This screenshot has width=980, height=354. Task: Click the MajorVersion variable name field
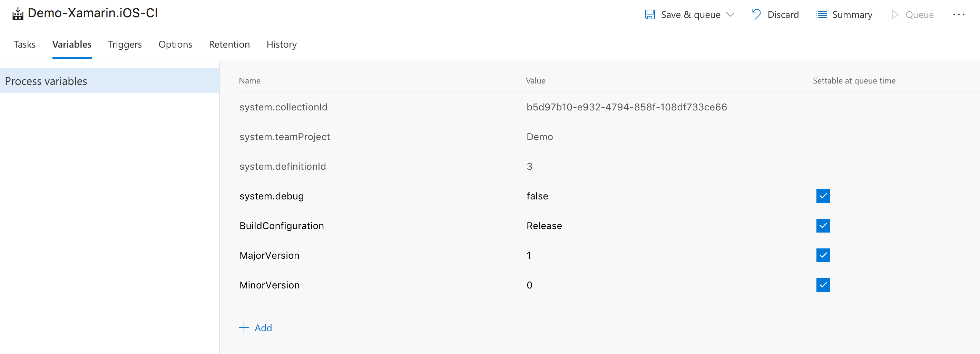[269, 256]
